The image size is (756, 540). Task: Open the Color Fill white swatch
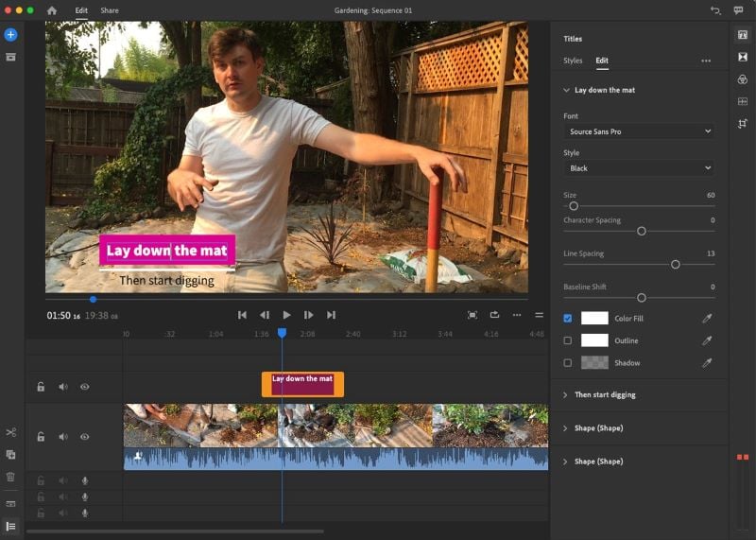(x=594, y=318)
